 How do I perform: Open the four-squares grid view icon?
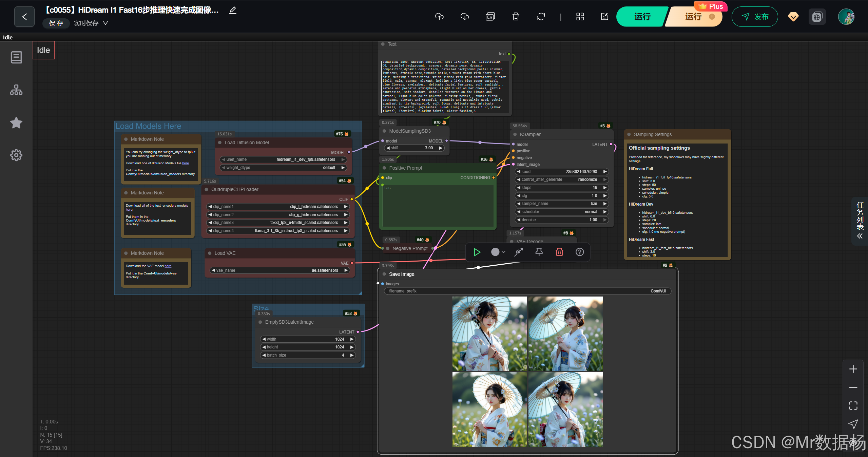click(580, 17)
